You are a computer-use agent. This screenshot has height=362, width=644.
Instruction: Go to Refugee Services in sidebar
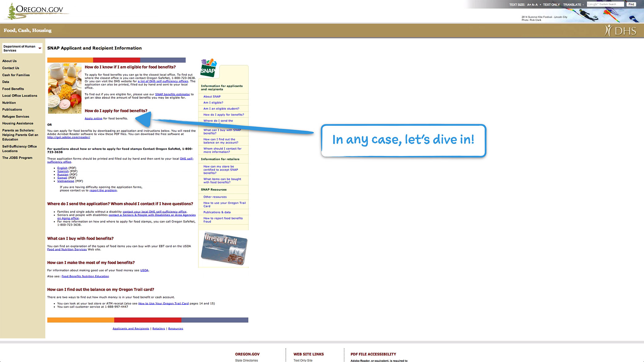(16, 117)
